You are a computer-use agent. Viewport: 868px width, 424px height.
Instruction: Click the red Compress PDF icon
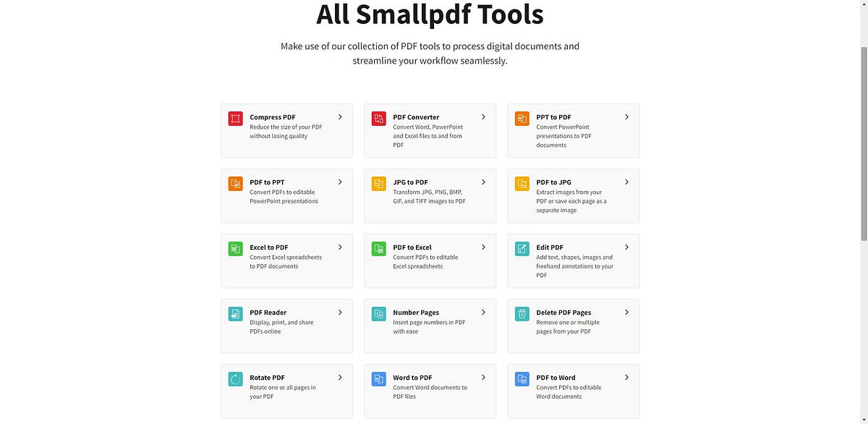coord(235,119)
